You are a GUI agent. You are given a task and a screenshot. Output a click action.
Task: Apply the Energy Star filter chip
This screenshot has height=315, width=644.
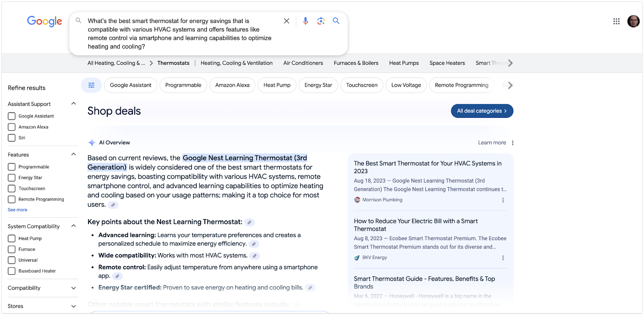click(318, 85)
